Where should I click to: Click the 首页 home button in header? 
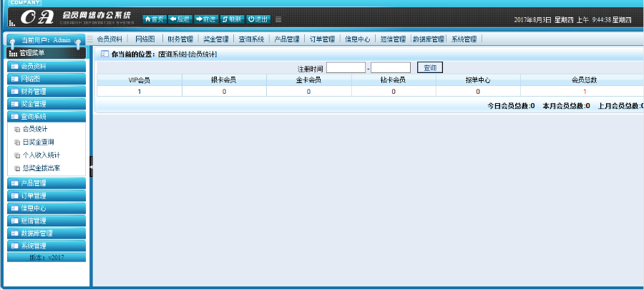click(x=154, y=19)
